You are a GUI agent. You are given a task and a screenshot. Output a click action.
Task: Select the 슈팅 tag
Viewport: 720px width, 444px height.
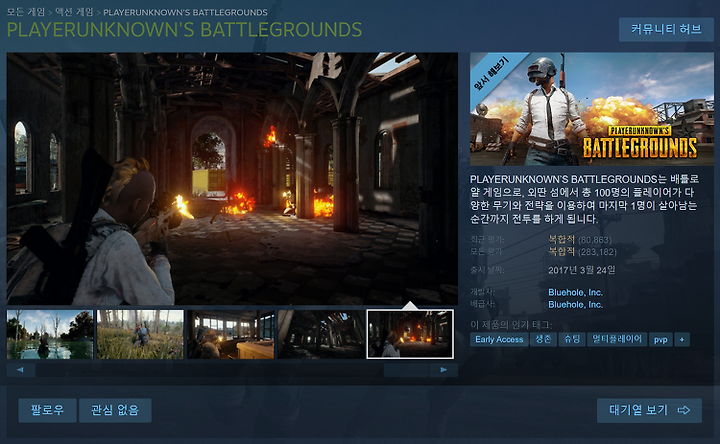(572, 339)
